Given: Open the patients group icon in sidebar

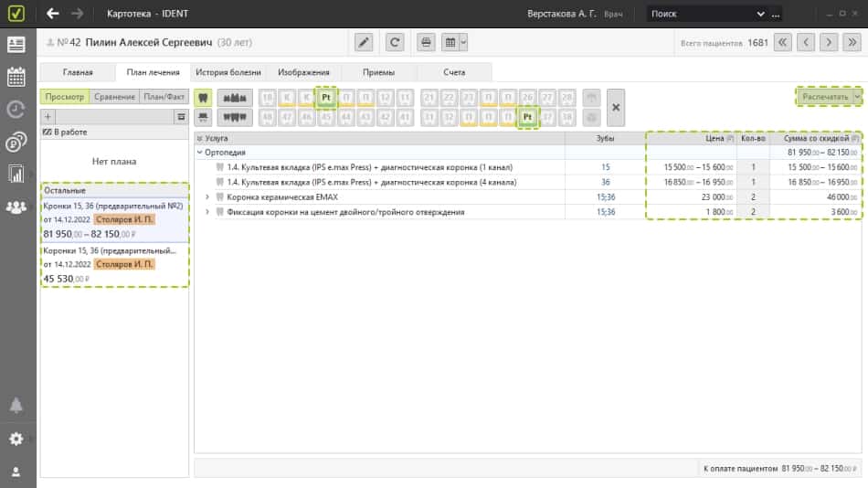Looking at the screenshot, I should [x=16, y=207].
